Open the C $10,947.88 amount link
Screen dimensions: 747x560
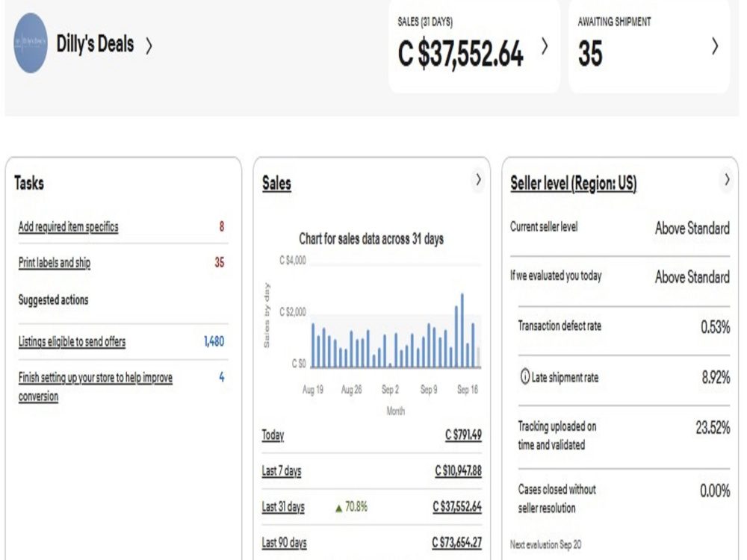click(459, 471)
